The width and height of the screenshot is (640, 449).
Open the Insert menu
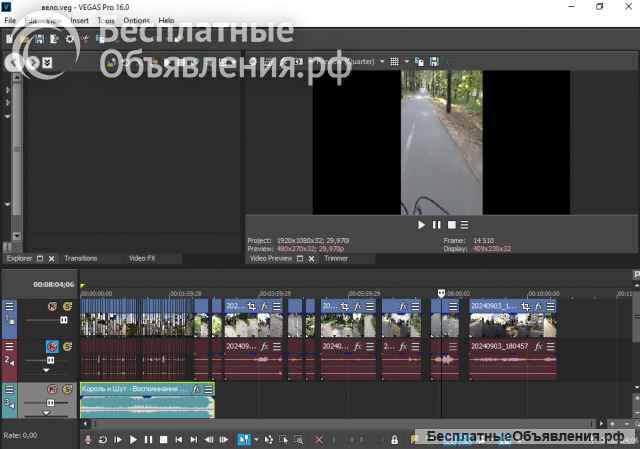pos(79,20)
